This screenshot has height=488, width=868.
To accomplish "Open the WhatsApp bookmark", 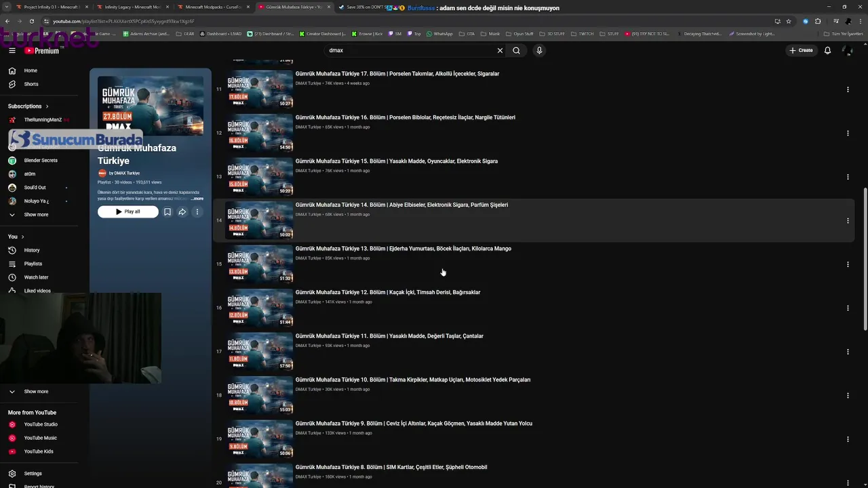I will pos(439,33).
